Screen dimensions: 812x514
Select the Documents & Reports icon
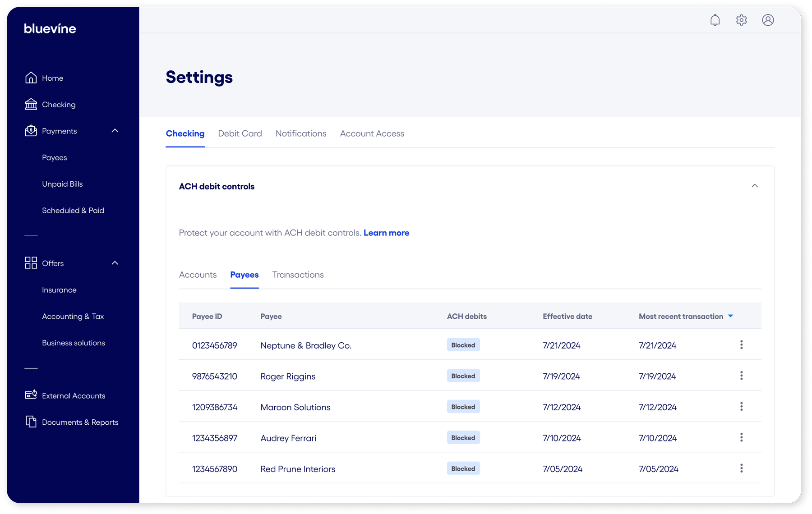pos(31,422)
